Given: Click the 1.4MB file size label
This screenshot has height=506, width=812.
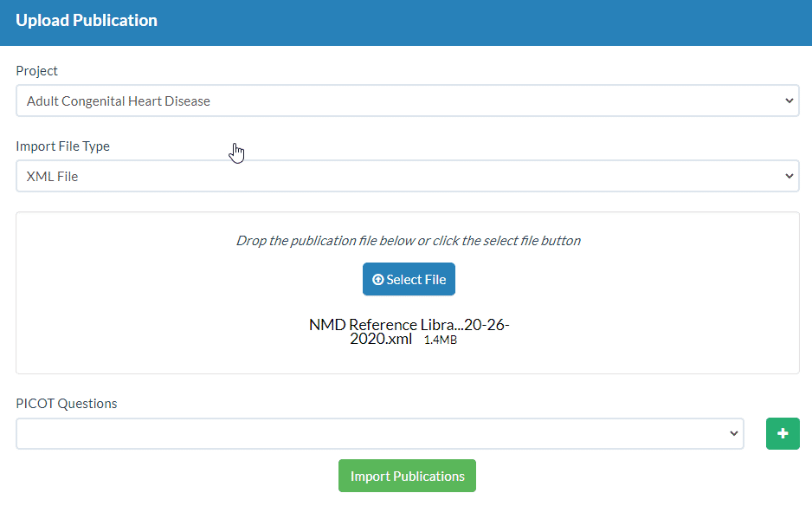Looking at the screenshot, I should pyautogui.click(x=441, y=341).
